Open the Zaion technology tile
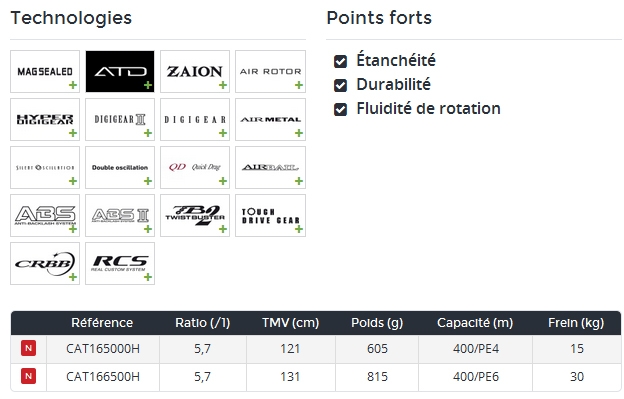624x399 pixels. [x=195, y=72]
